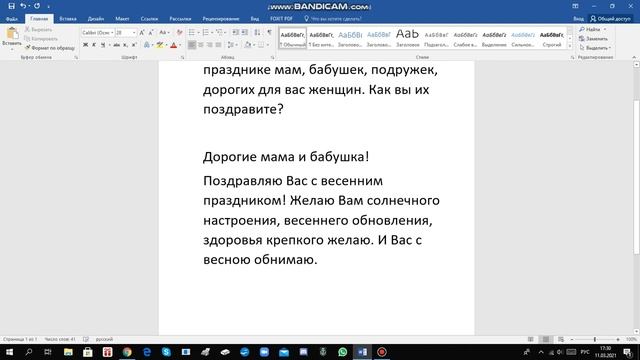Highlight text with yellow marker
The height and width of the screenshot is (360, 640).
160,45
